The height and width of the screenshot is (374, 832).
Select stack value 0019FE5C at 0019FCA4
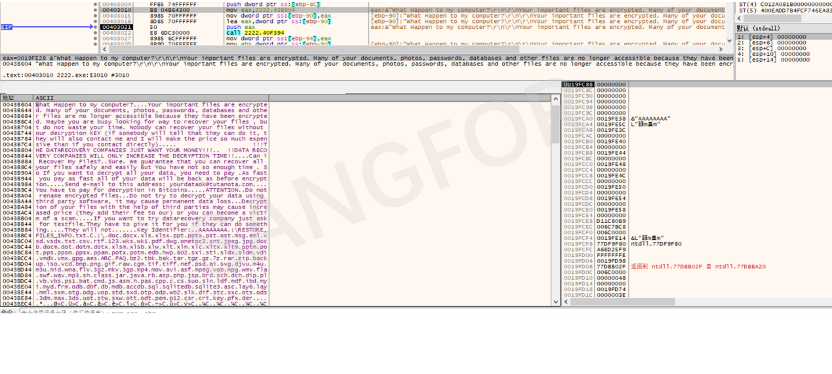pyautogui.click(x=611, y=124)
